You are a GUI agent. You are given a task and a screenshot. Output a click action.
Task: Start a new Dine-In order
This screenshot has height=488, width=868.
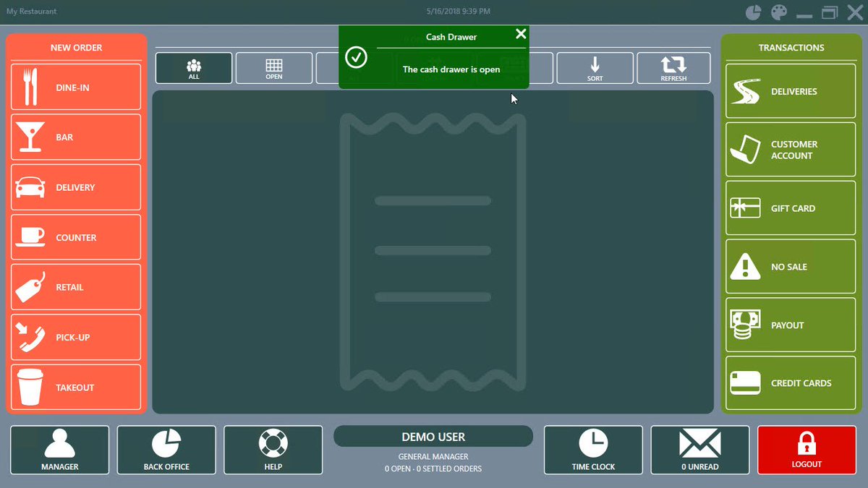click(76, 87)
